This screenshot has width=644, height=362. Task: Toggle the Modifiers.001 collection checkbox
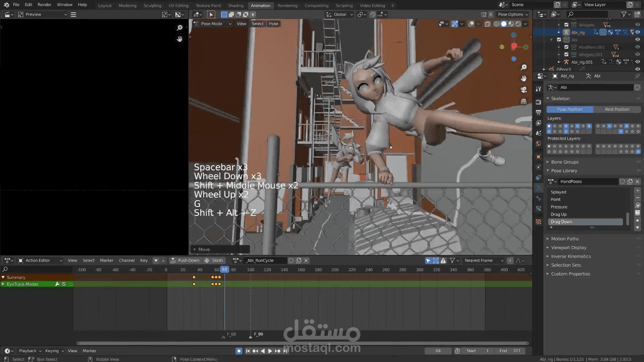pos(567,47)
